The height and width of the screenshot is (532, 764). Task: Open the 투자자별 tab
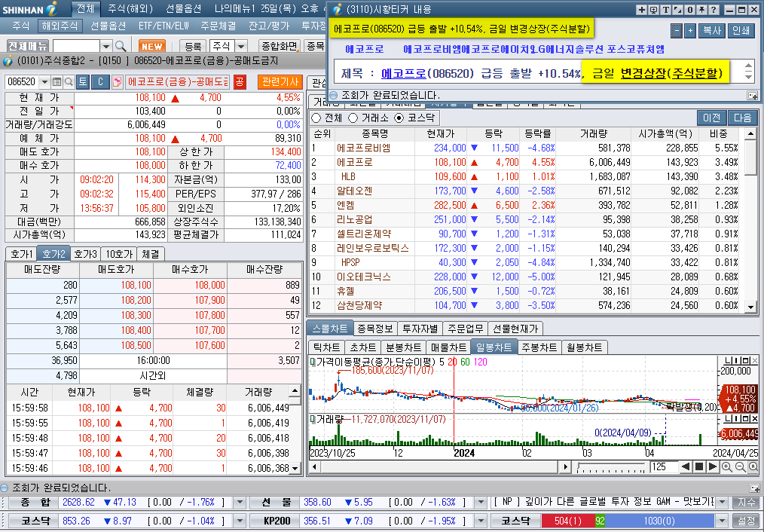tap(420, 329)
